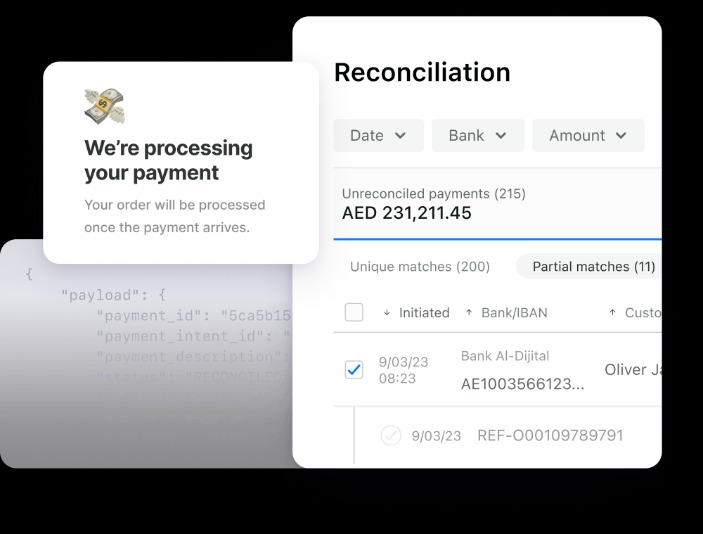Click the Reconciliation page title

(x=422, y=72)
